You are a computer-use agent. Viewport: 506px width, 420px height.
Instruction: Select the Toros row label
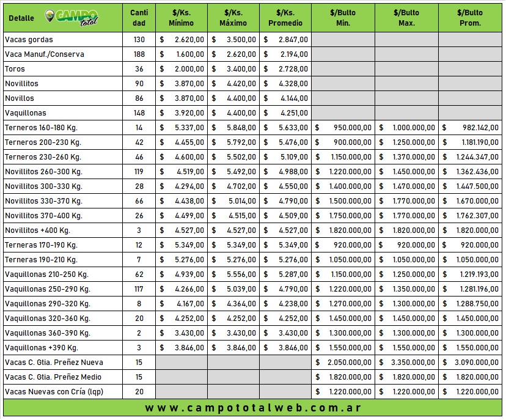pyautogui.click(x=15, y=69)
